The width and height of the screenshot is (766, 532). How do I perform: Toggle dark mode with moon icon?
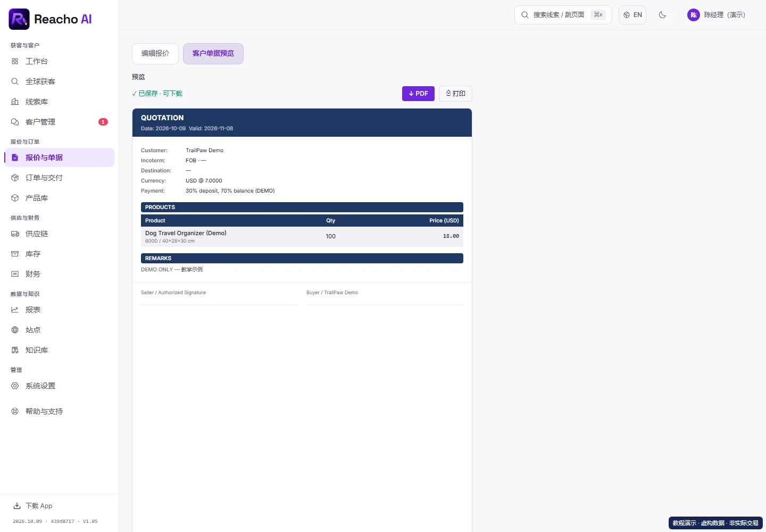[x=662, y=15]
